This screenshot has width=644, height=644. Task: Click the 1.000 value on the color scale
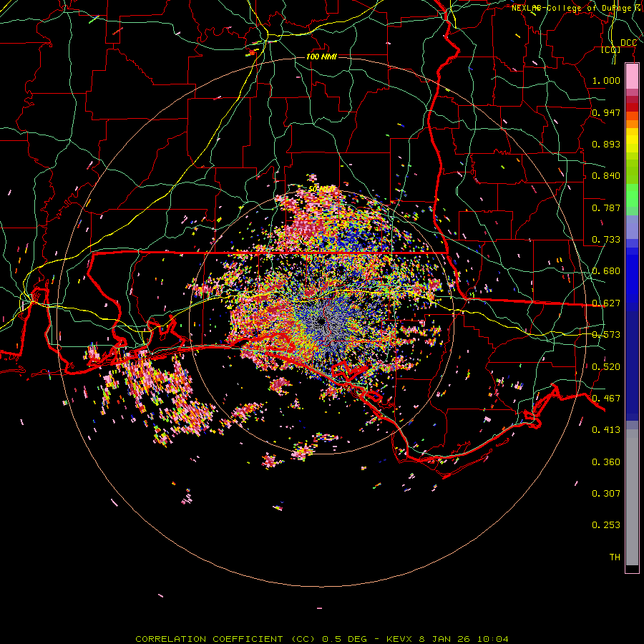tap(606, 80)
